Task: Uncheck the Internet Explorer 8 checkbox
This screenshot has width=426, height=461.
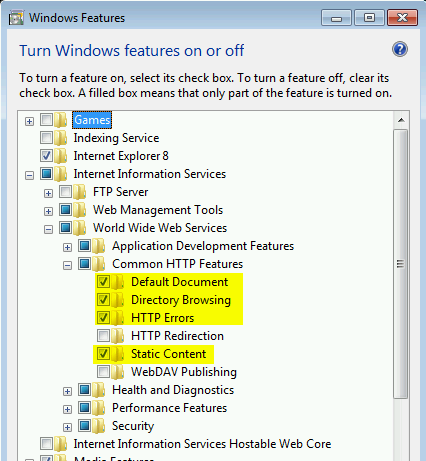Action: (46, 155)
